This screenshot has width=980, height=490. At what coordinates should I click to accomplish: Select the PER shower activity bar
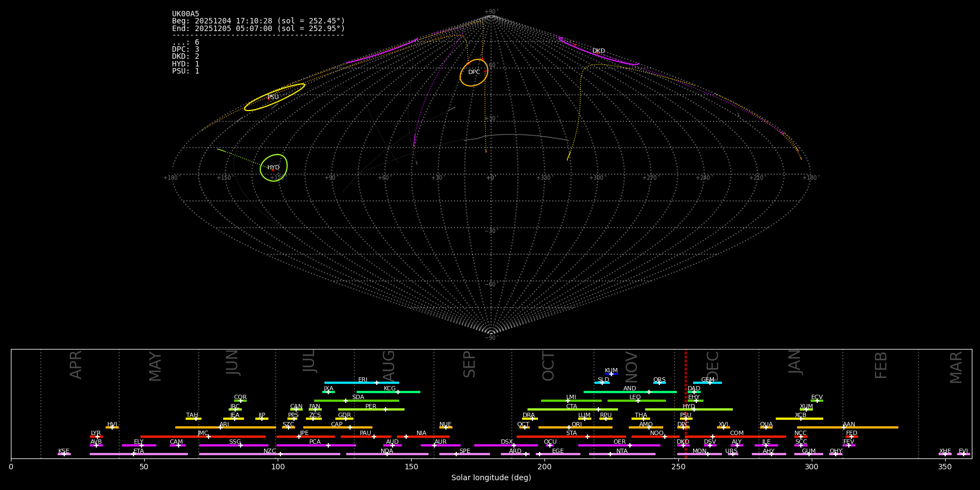coord(371,409)
